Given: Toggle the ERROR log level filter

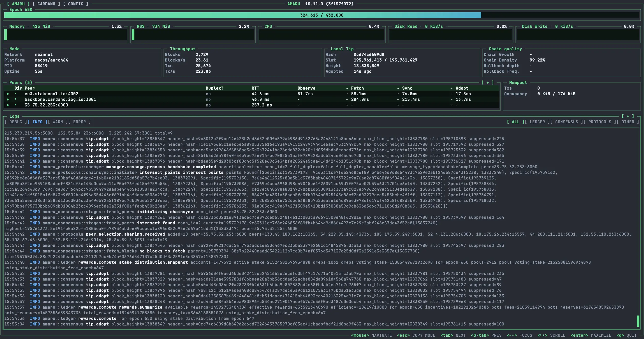Looking at the screenshot, I should pos(79,122).
